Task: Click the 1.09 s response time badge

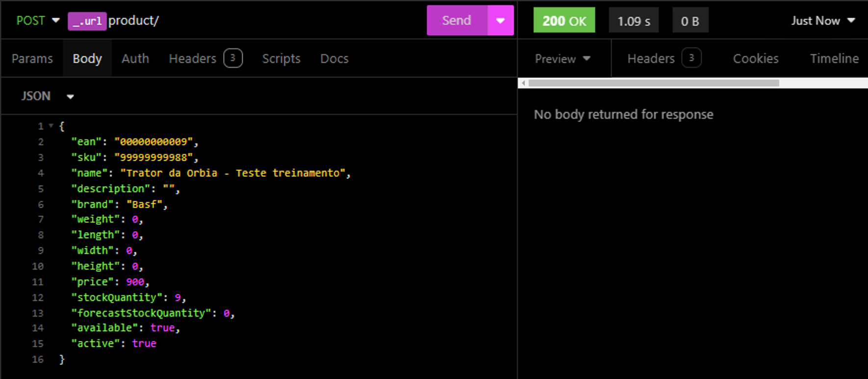Action: coord(634,21)
